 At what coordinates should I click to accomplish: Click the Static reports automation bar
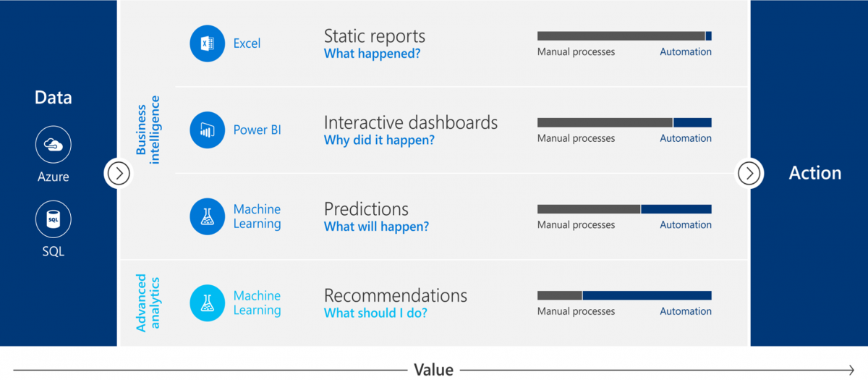pyautogui.click(x=624, y=36)
